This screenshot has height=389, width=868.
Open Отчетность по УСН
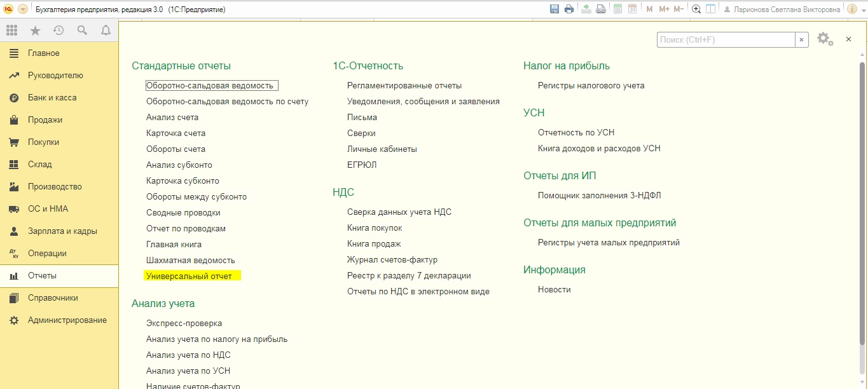(576, 132)
